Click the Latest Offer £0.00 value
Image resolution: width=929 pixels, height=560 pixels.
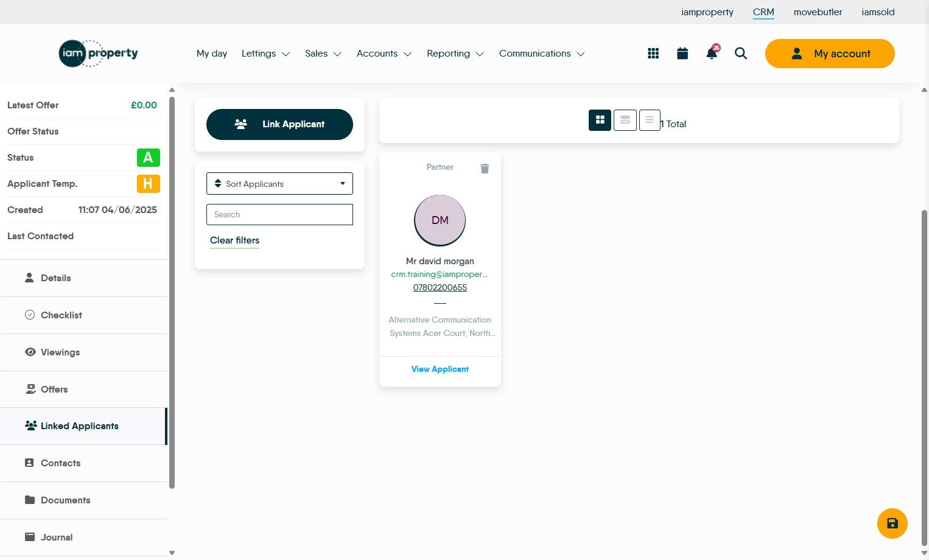tap(144, 105)
